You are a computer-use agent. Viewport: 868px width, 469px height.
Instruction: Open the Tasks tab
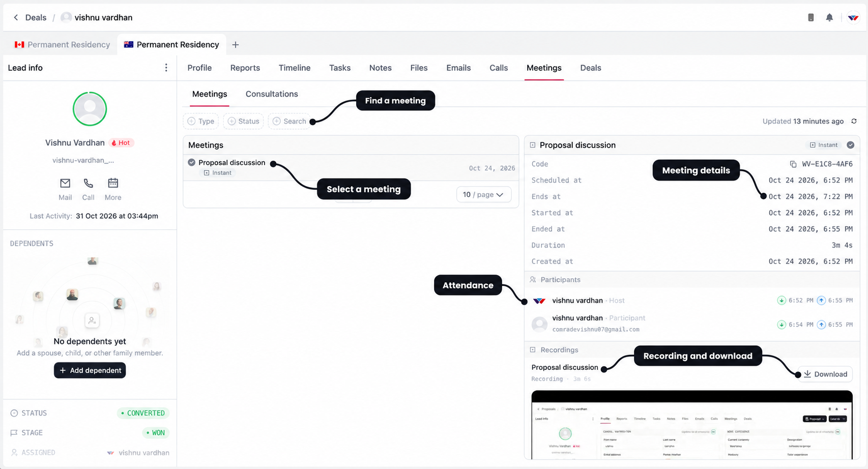pyautogui.click(x=340, y=68)
